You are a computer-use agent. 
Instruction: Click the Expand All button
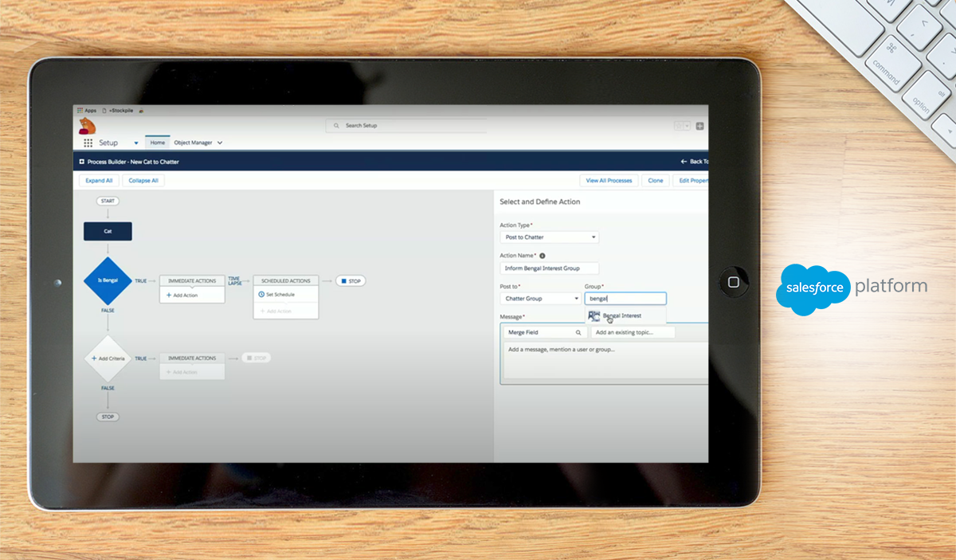[99, 181]
